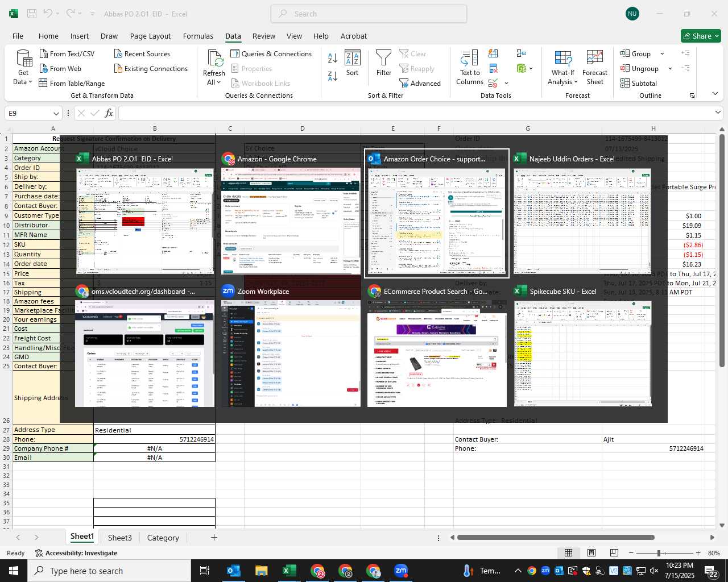This screenshot has width=728, height=582.
Task: Click the Insert Function fx icon
Action: click(109, 113)
